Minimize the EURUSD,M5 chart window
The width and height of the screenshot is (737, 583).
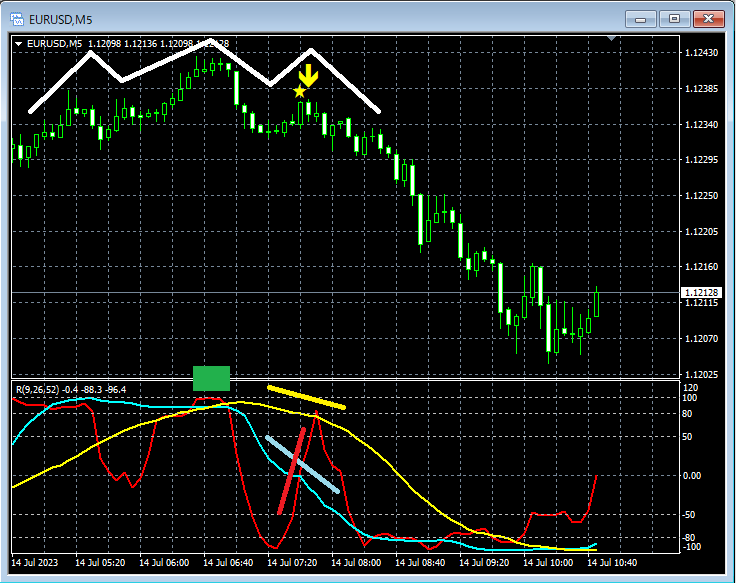(x=640, y=19)
